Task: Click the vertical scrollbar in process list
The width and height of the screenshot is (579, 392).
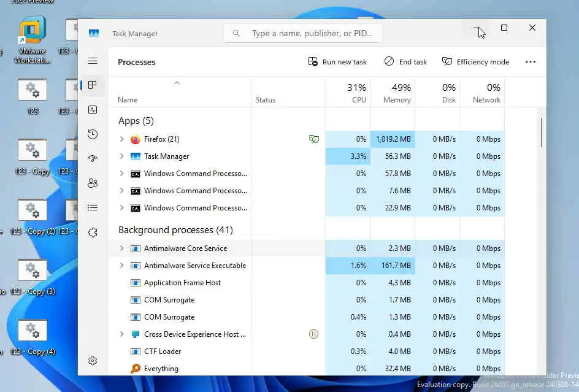Action: (x=542, y=133)
